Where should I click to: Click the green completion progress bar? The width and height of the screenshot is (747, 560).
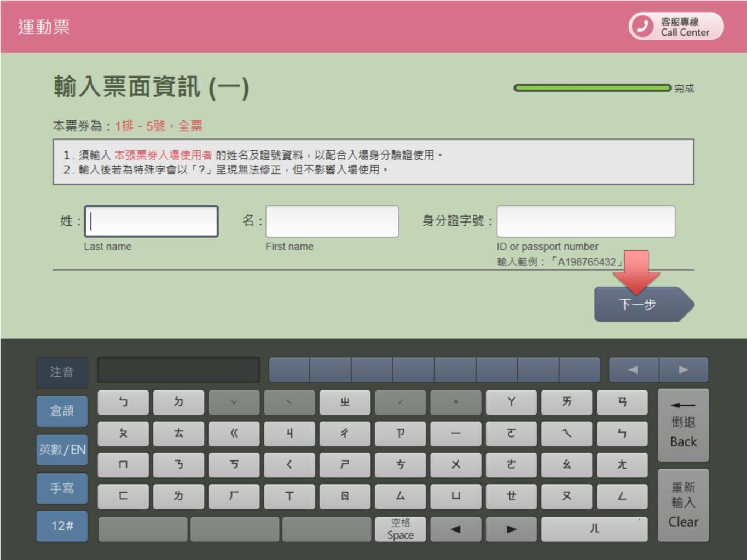click(x=592, y=88)
